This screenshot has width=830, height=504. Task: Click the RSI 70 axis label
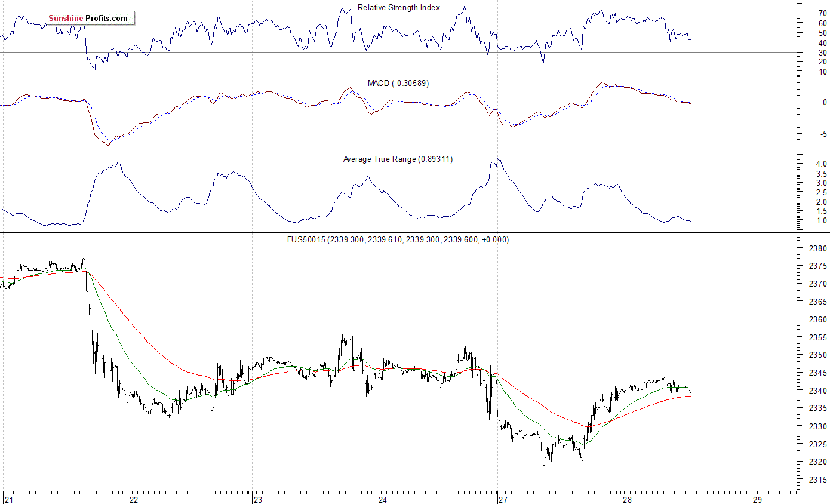[823, 13]
